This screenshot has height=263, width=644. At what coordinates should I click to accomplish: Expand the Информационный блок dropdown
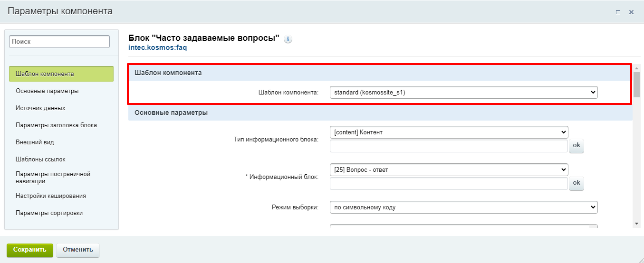[449, 169]
